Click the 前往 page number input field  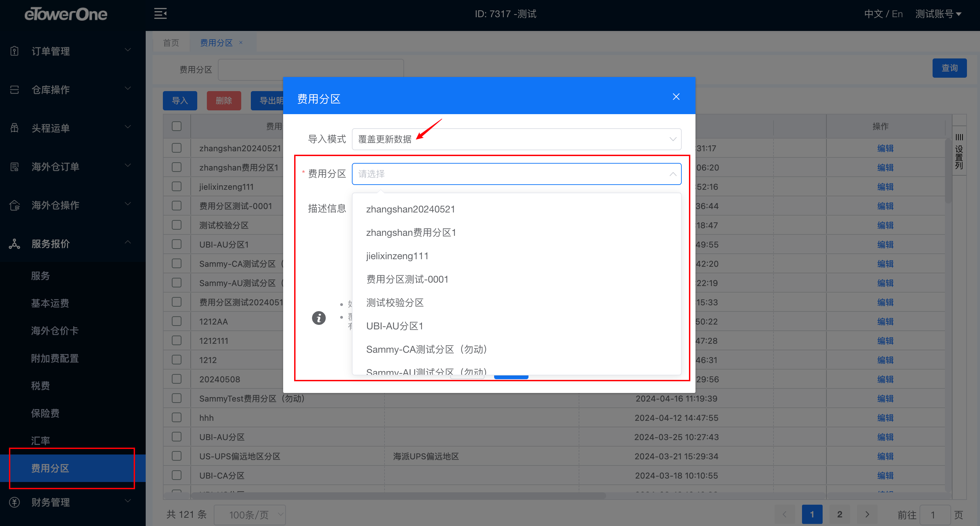[934, 515]
